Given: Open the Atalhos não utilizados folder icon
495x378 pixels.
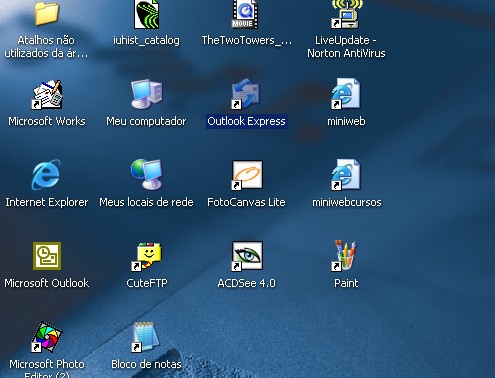Looking at the screenshot, I should coord(46,13).
